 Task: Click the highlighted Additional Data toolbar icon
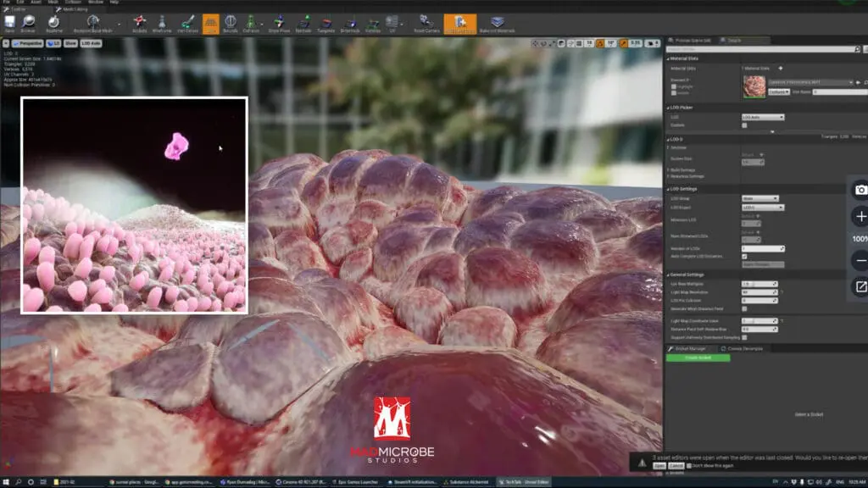click(460, 23)
